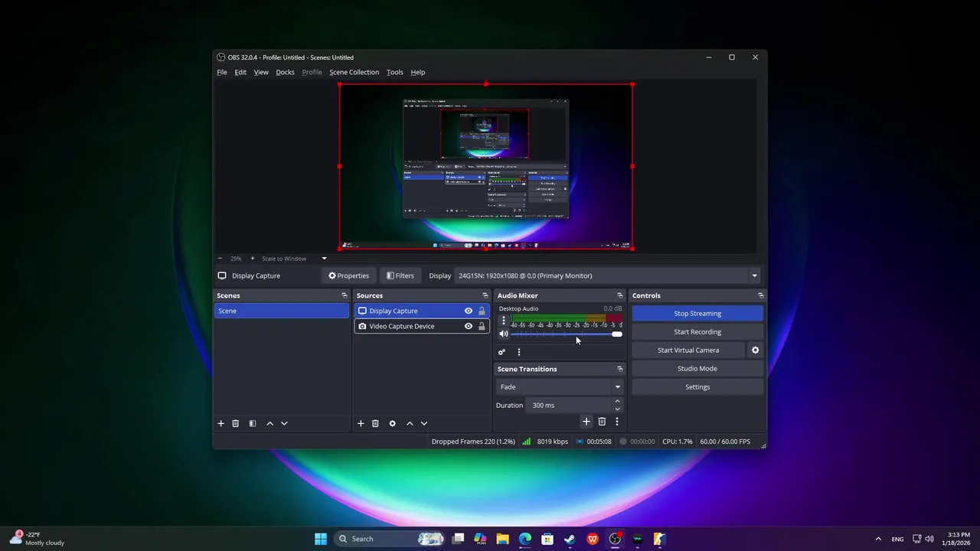Open Settings button in Controls
Screen dimensions: 980x551
tap(697, 386)
